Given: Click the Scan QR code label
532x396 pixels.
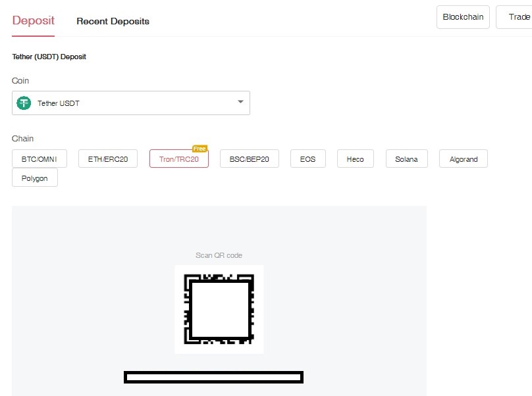Looking at the screenshot, I should point(219,255).
